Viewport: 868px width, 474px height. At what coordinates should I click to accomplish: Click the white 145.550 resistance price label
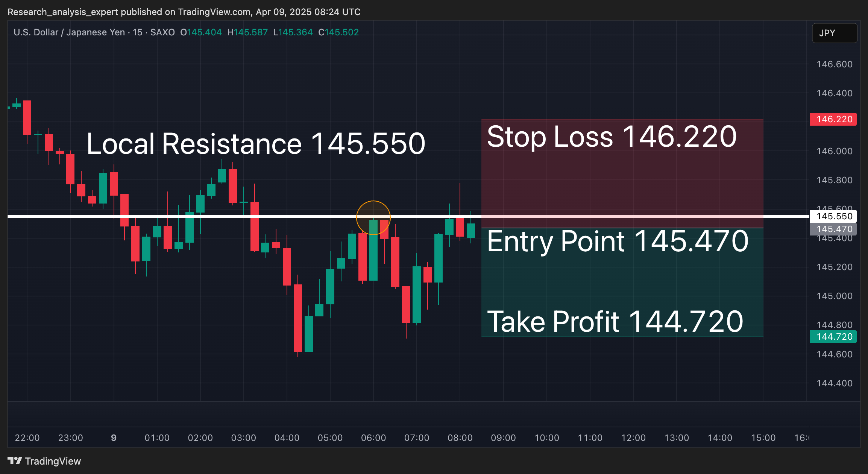[833, 216]
